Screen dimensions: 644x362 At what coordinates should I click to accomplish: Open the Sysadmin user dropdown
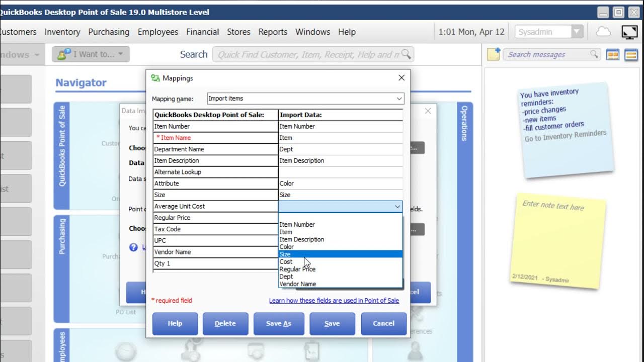point(577,32)
